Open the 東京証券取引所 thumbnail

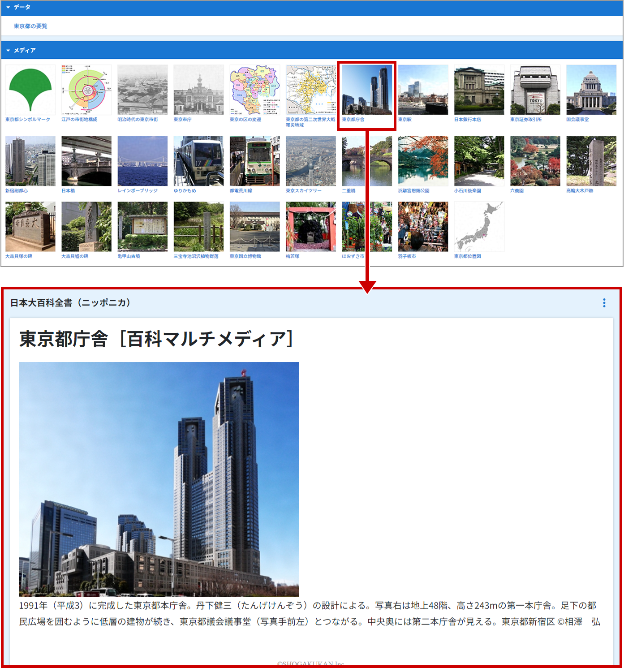coord(535,90)
